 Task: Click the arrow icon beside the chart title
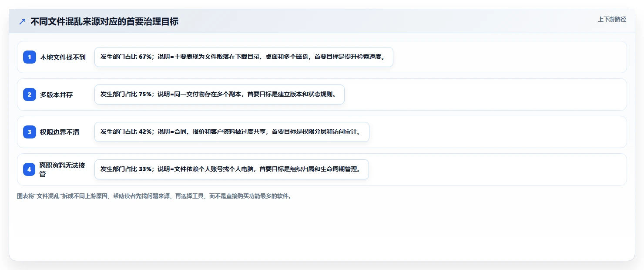[x=22, y=21]
